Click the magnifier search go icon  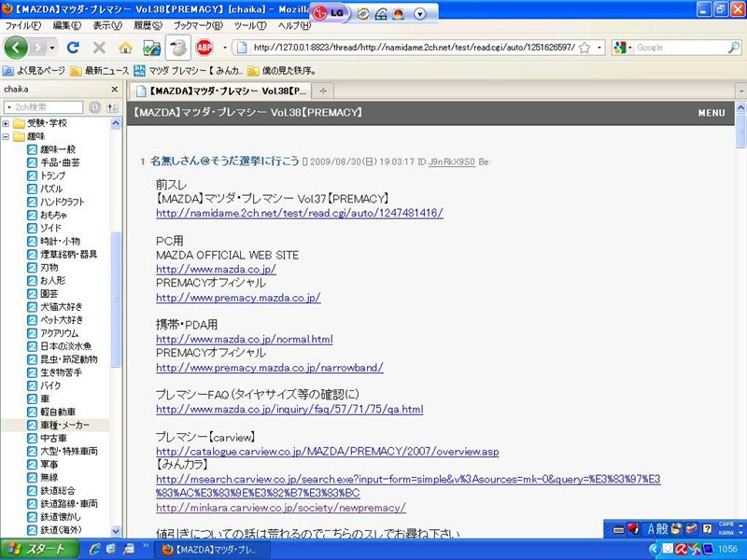734,48
